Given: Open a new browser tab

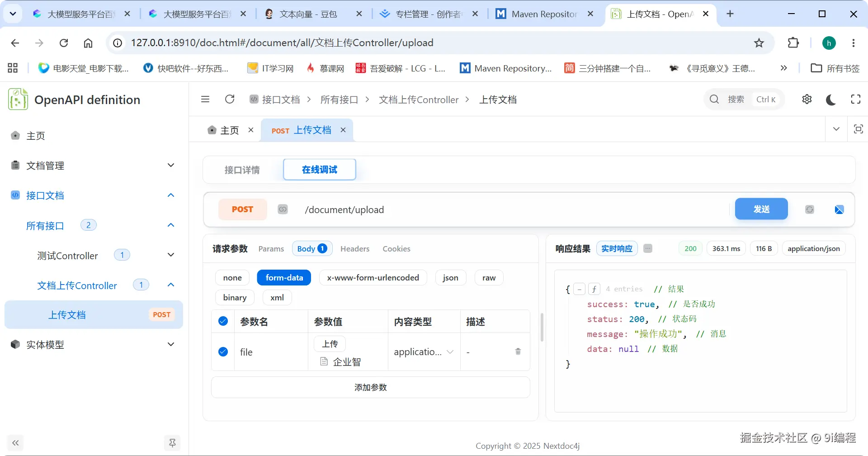Looking at the screenshot, I should click(x=730, y=14).
